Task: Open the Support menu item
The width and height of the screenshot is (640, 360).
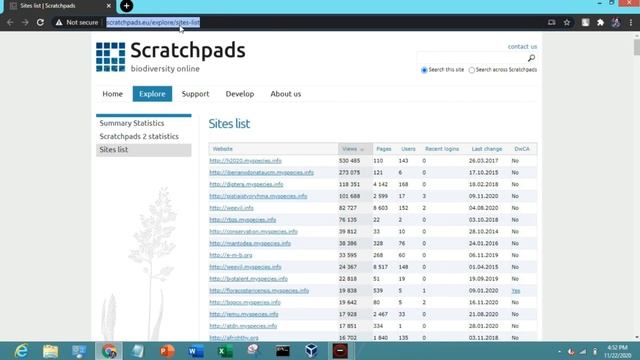Action: pos(196,94)
